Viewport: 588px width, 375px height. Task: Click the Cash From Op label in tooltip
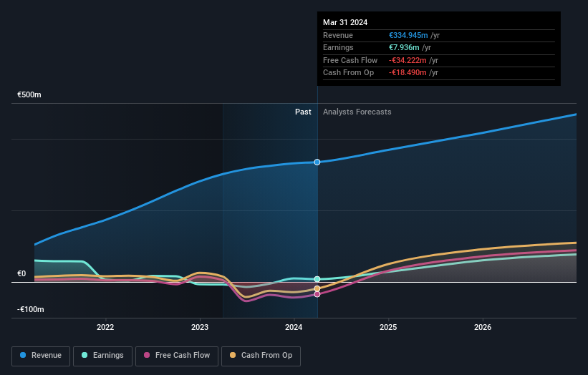click(x=348, y=73)
